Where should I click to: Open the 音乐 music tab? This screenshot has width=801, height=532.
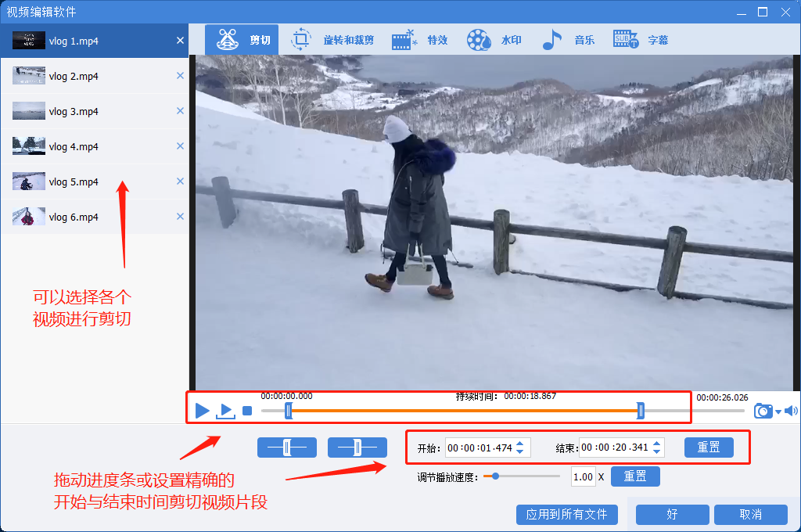pos(568,39)
